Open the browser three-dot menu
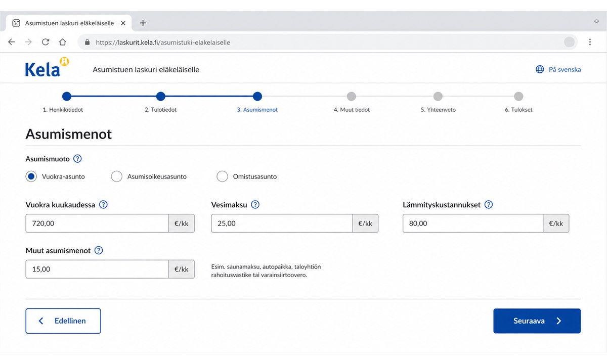Screen dimensions: 607x364 (590, 42)
